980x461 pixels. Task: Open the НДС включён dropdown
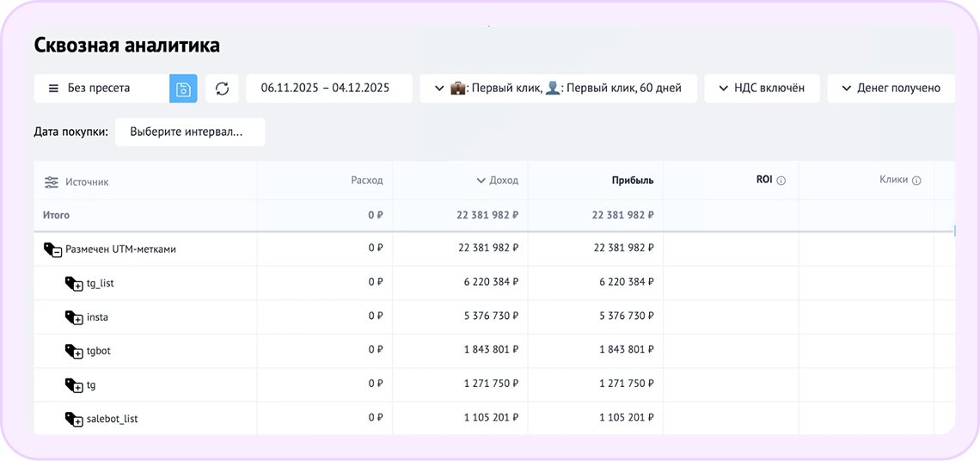click(x=762, y=89)
